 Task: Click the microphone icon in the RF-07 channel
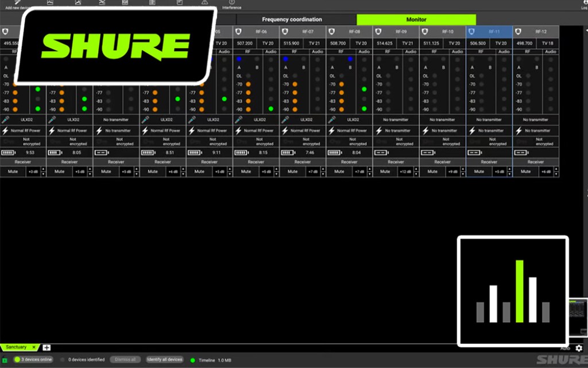click(x=285, y=119)
